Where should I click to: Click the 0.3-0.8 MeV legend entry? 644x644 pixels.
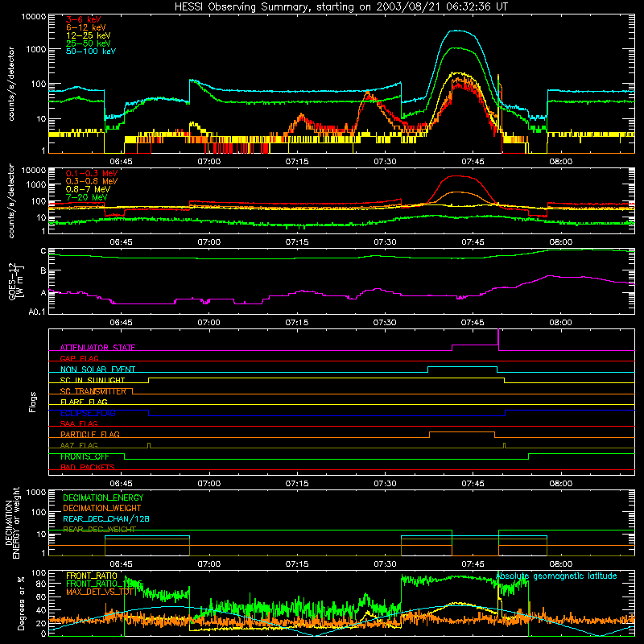pyautogui.click(x=92, y=181)
